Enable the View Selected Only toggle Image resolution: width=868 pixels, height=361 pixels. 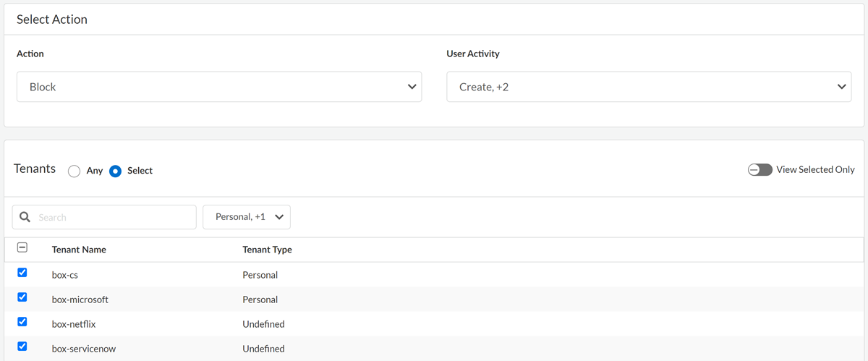click(x=759, y=170)
